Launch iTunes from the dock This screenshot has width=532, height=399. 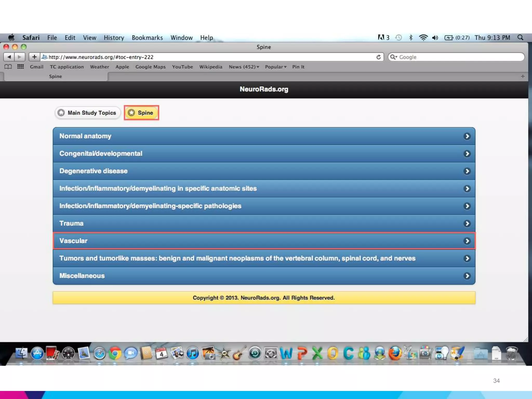pyautogui.click(x=193, y=354)
